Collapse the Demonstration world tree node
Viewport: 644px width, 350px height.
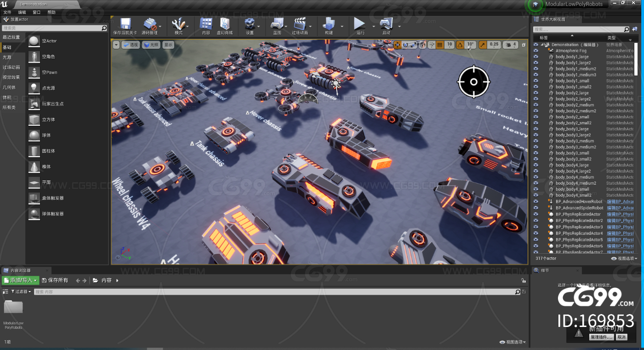542,45
